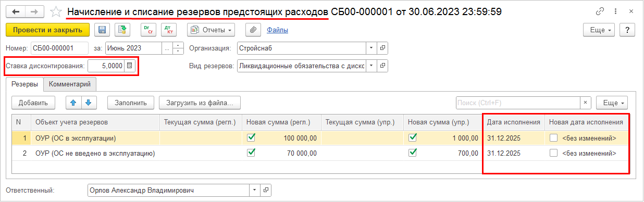Uncheck new regl. sum 100 000,00 checkbox

(252, 138)
